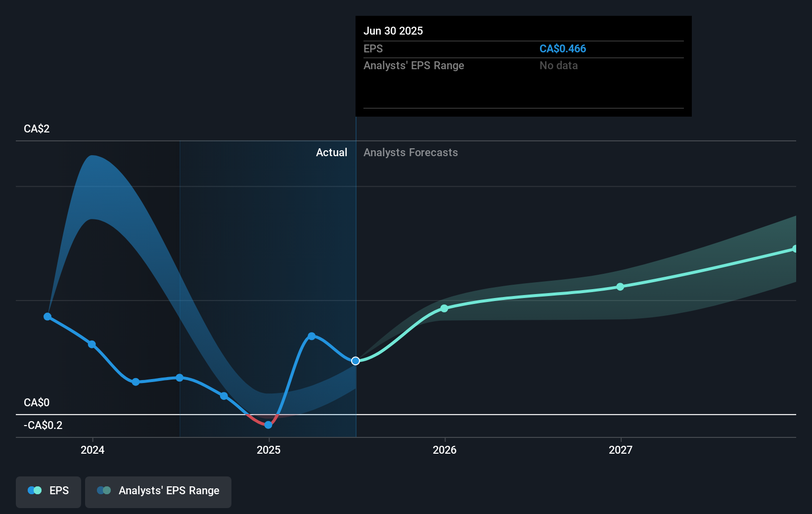The height and width of the screenshot is (514, 812).
Task: Switch to the Actual section label
Action: click(331, 152)
